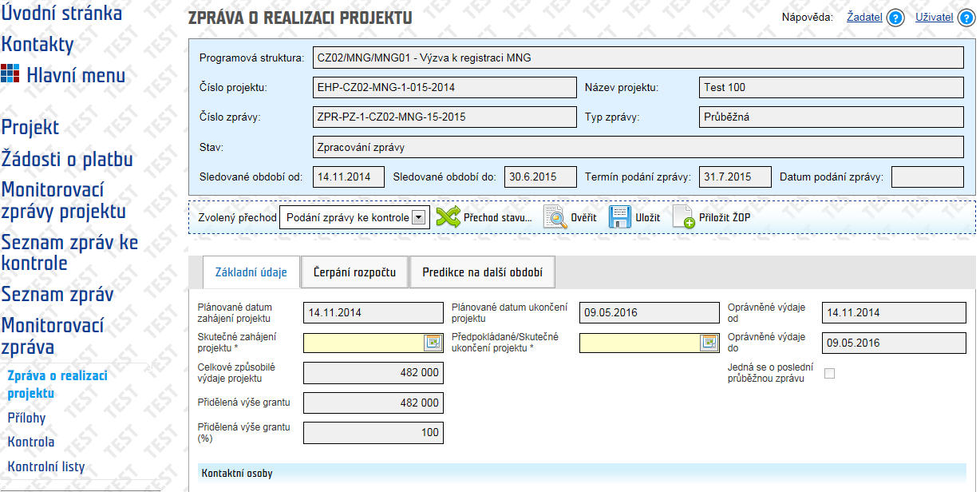Open Monitorovací zpráva section

pos(53,336)
